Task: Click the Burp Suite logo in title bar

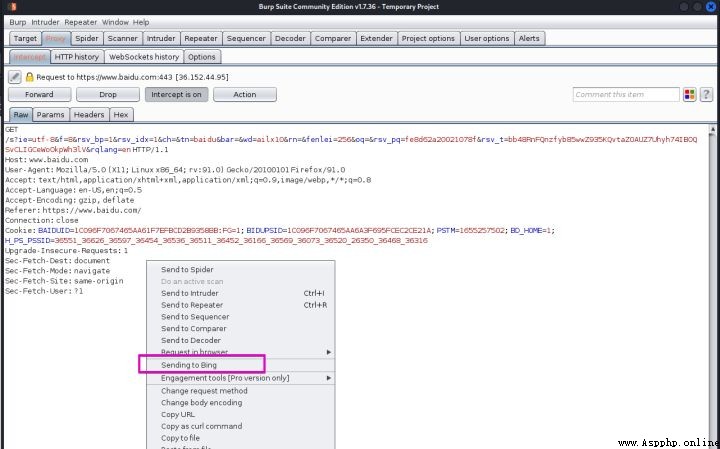Action: click(x=12, y=6)
